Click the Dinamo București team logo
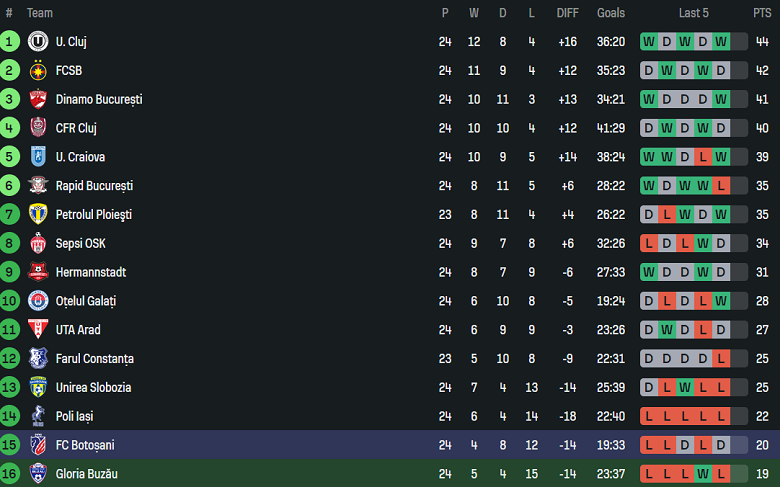 [x=38, y=100]
